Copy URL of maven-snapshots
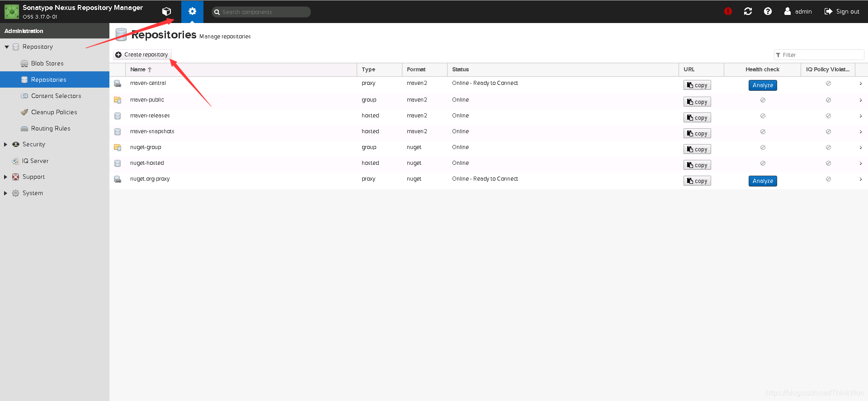This screenshot has height=401, width=868. coord(697,133)
